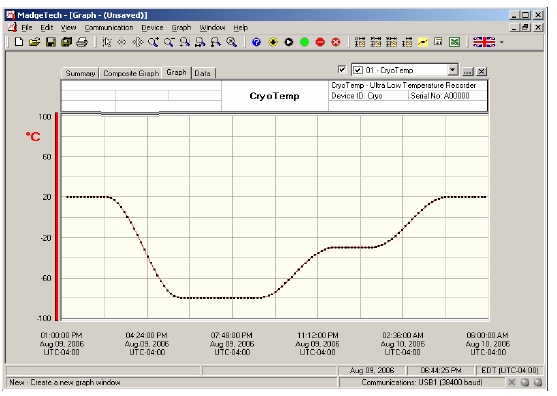Open file with the folder icon
Viewport: 557px width, 396px height.
[34, 42]
